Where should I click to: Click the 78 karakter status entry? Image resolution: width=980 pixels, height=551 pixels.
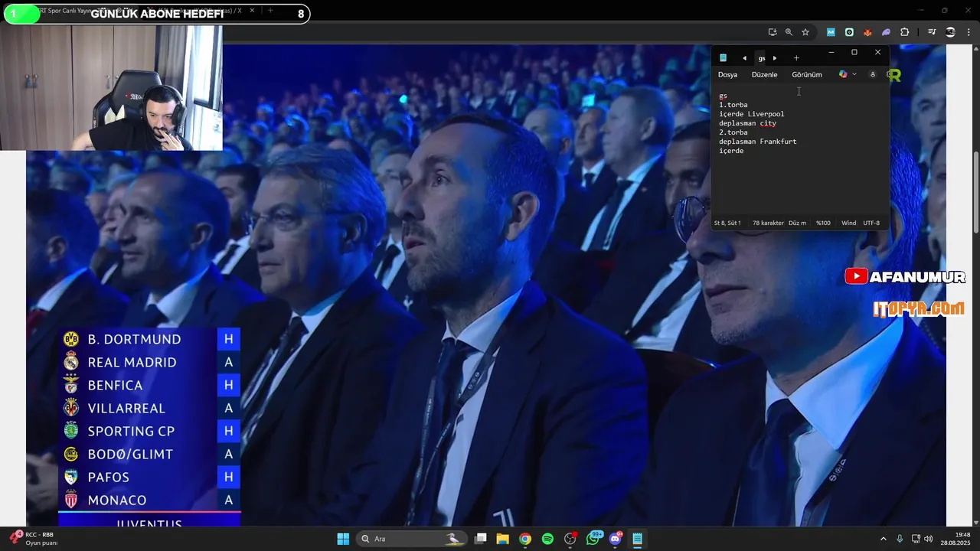click(768, 223)
